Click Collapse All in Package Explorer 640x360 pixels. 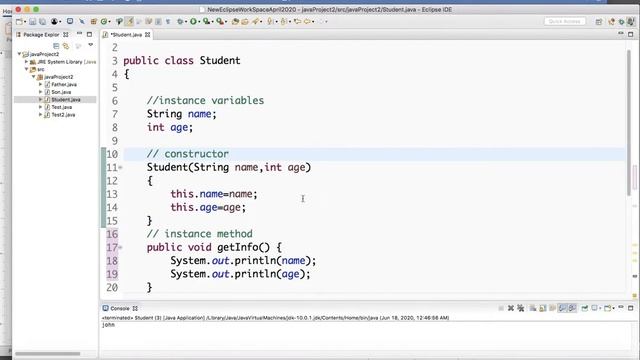click(x=56, y=46)
